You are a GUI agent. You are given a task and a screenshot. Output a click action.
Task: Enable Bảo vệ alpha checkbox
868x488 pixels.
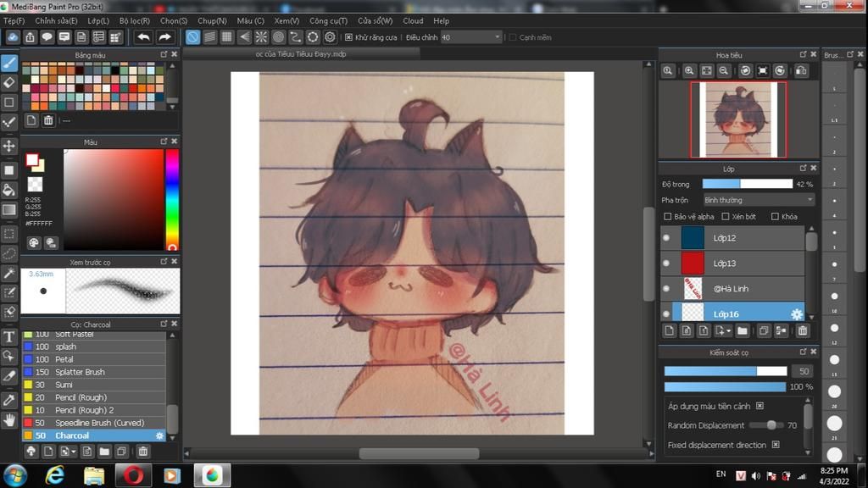[668, 216]
